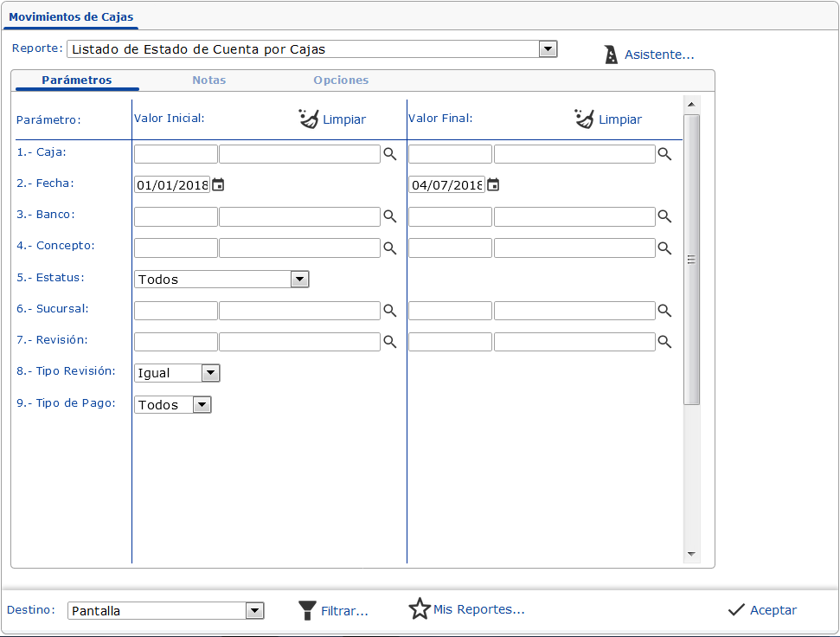Image resolution: width=840 pixels, height=637 pixels.
Task: Click the Aceptar button
Action: click(x=762, y=610)
